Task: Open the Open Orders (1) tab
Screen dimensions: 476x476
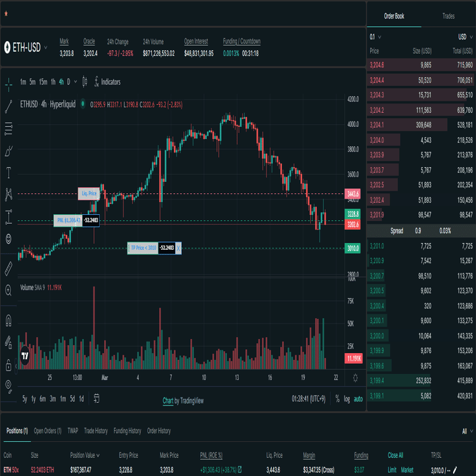Action: pyautogui.click(x=48, y=431)
